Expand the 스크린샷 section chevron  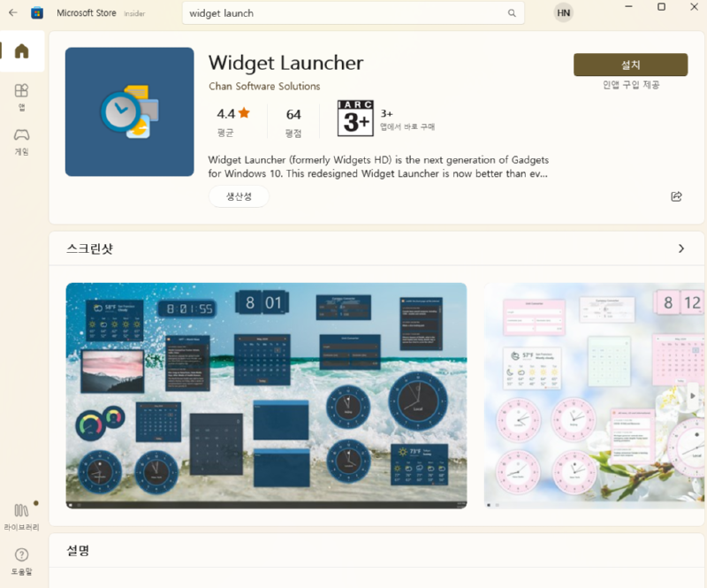coord(681,248)
